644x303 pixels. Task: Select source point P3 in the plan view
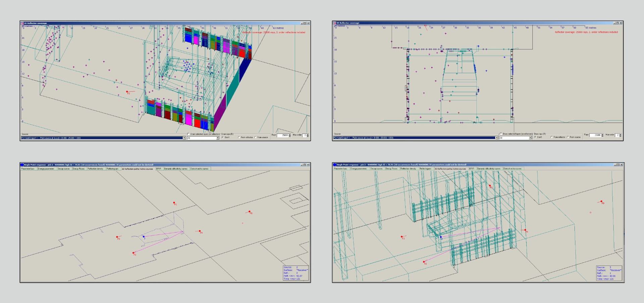[117, 237]
